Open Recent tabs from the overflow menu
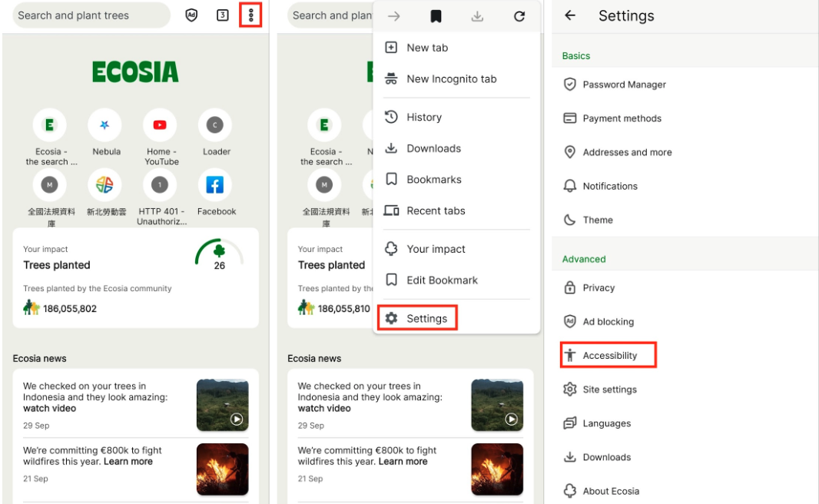 point(456,211)
